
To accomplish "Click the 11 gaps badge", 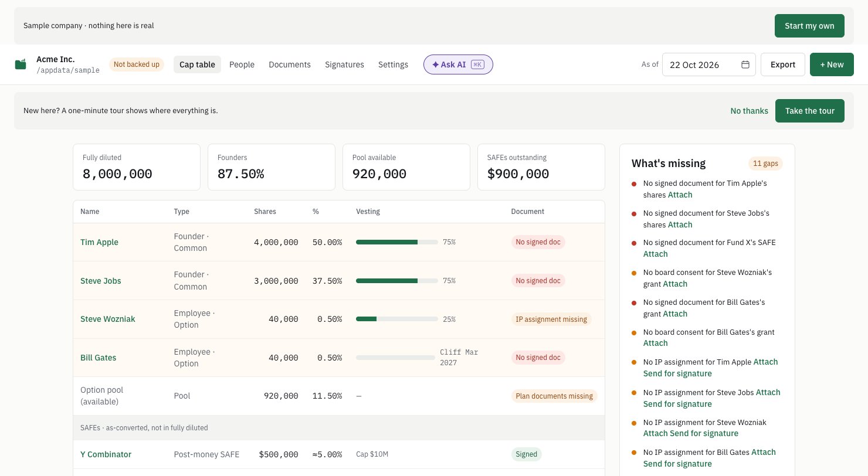I will click(765, 164).
